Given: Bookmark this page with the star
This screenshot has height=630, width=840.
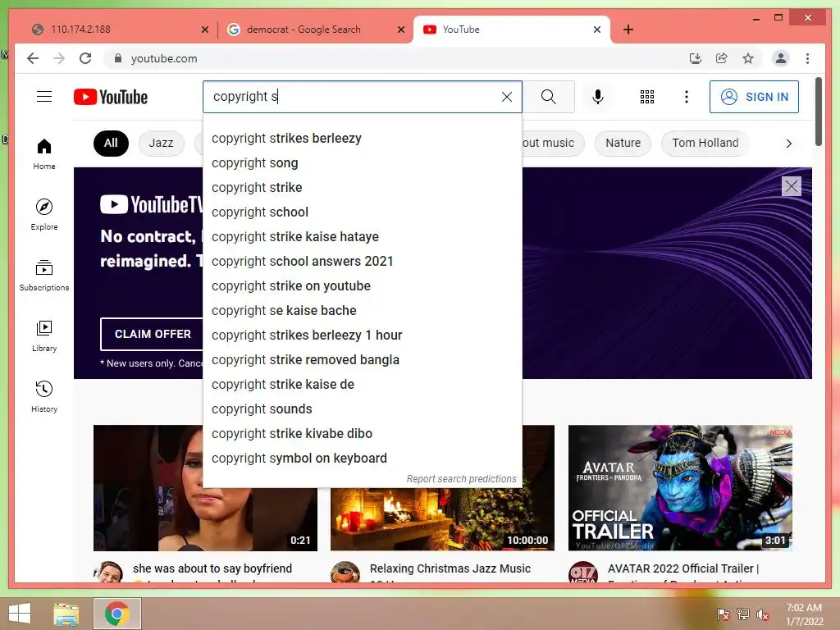Looking at the screenshot, I should pos(748,58).
